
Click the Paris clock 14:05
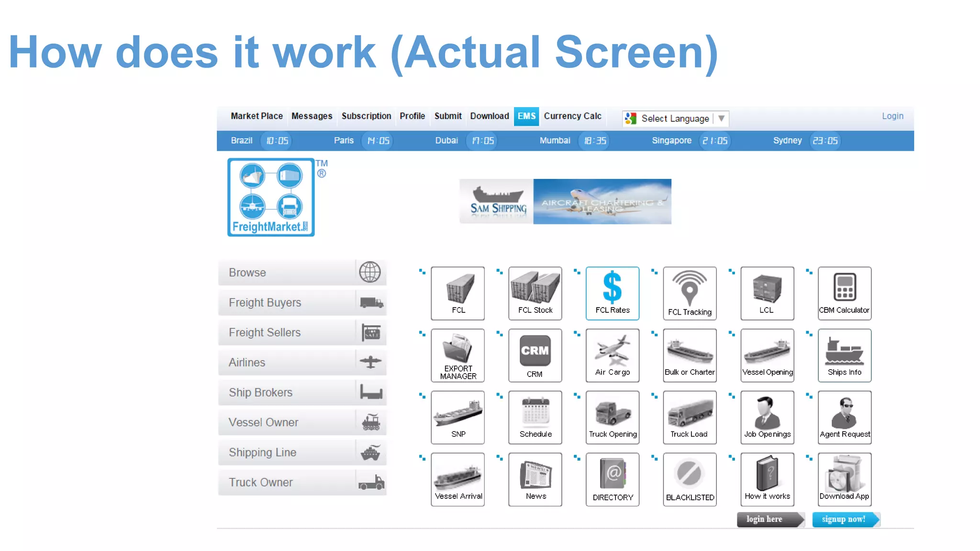[x=378, y=141]
